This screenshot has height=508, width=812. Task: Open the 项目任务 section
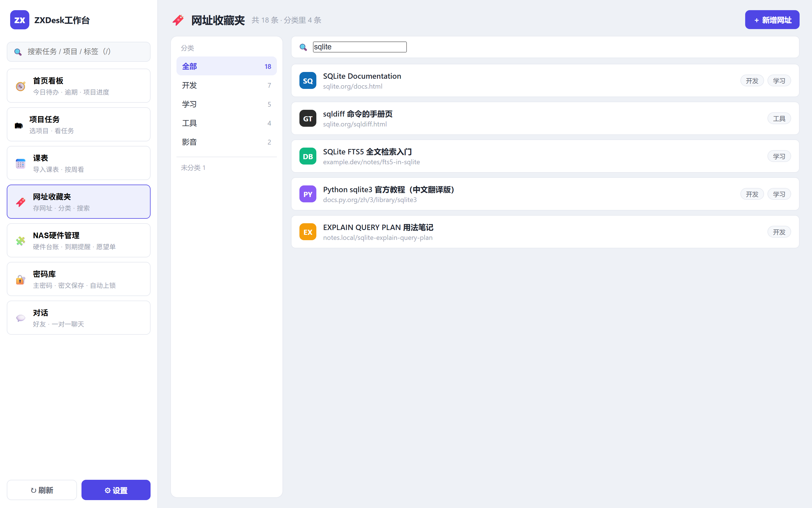coord(78,124)
